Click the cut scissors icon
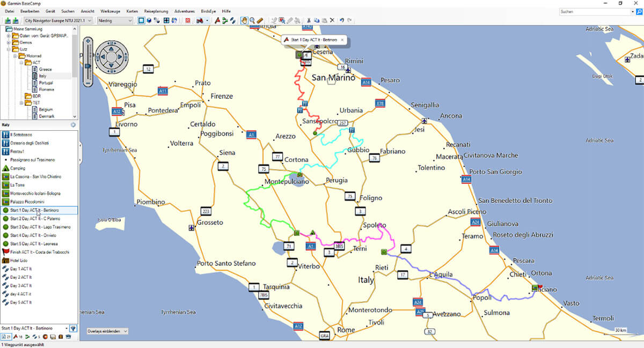 point(309,20)
